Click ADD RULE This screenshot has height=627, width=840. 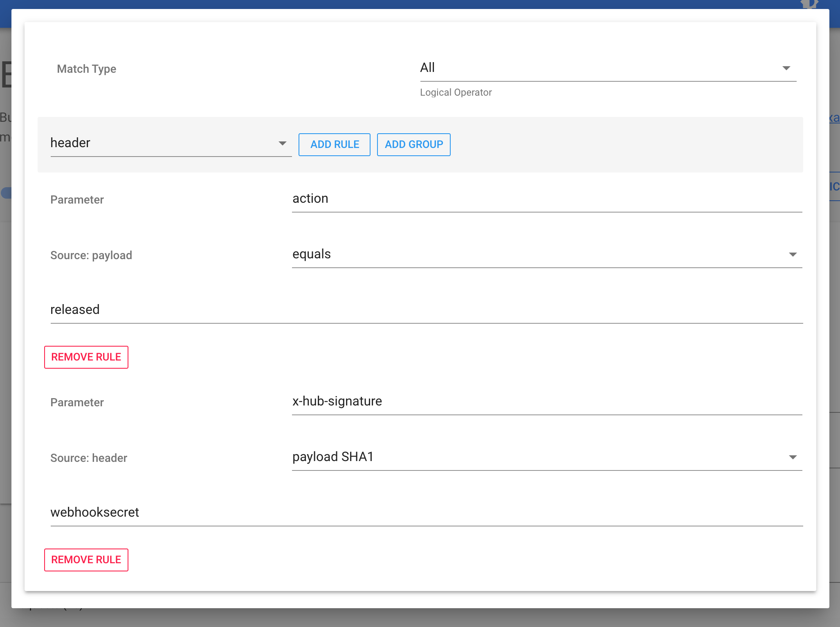coord(334,144)
